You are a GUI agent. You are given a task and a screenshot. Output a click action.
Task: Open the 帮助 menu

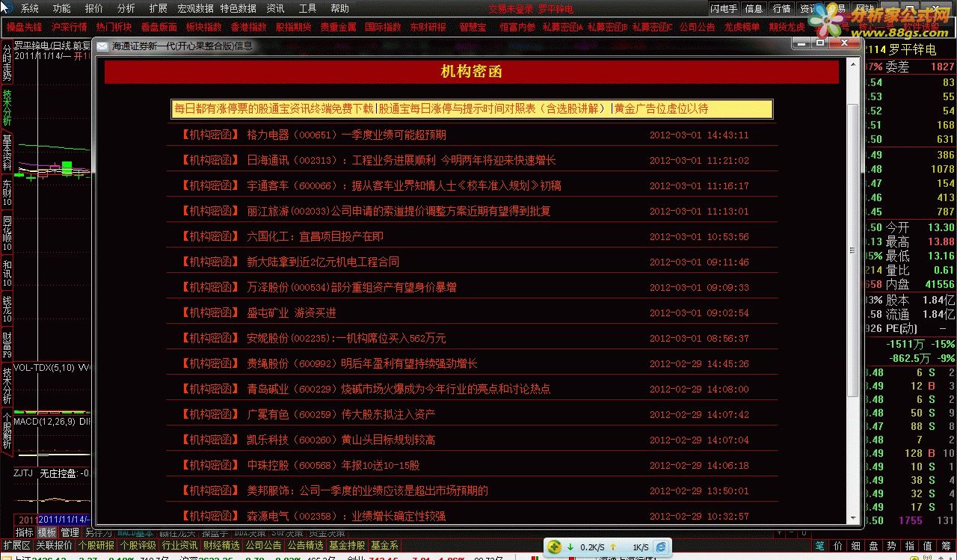(339, 8)
